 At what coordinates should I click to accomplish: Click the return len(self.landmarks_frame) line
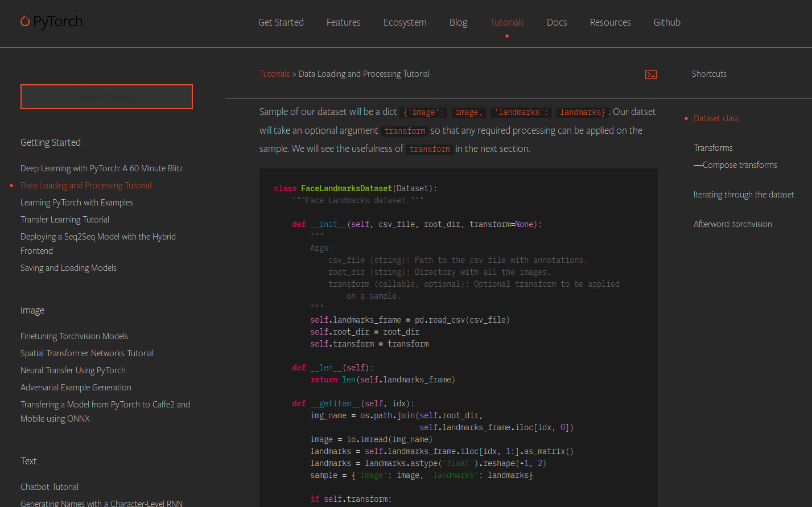coord(383,380)
